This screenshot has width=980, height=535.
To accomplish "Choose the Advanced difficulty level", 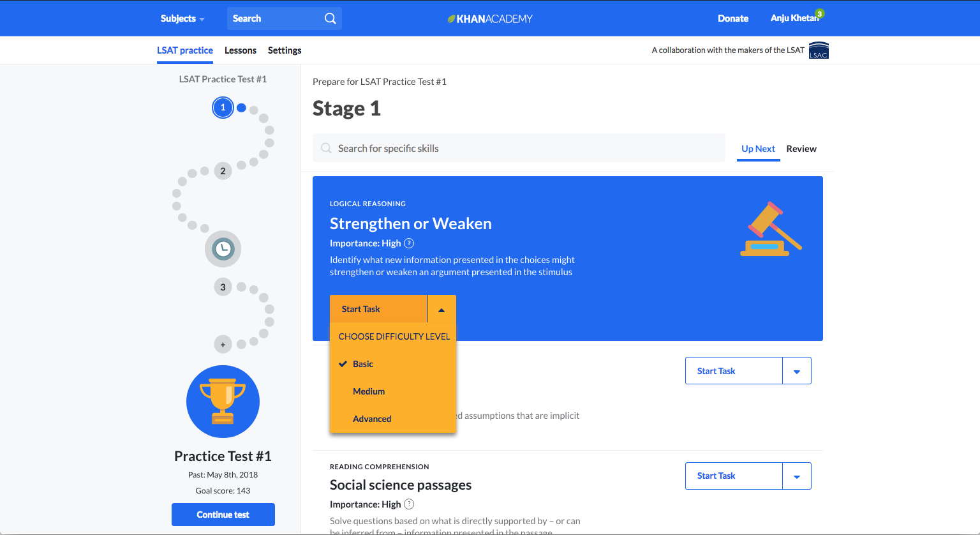I will point(393,419).
